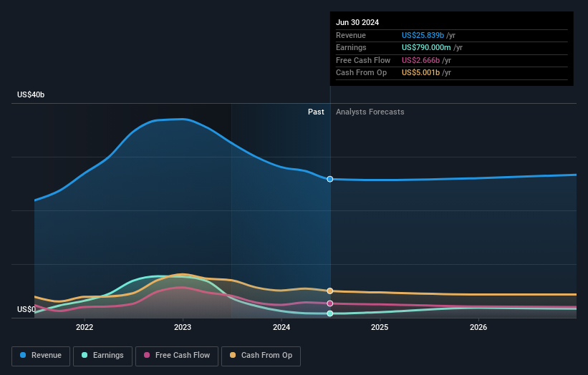Screen dimensions: 588x375
Task: Click the Revenue row label in tooltip
Action: (351, 35)
